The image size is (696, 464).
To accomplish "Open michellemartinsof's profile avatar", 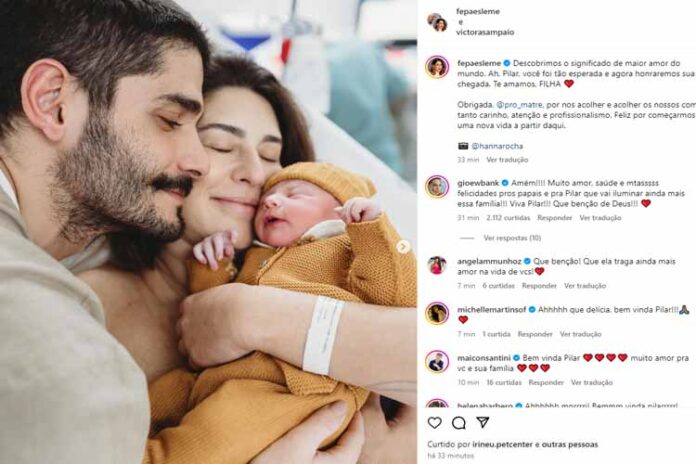I will pos(437,313).
